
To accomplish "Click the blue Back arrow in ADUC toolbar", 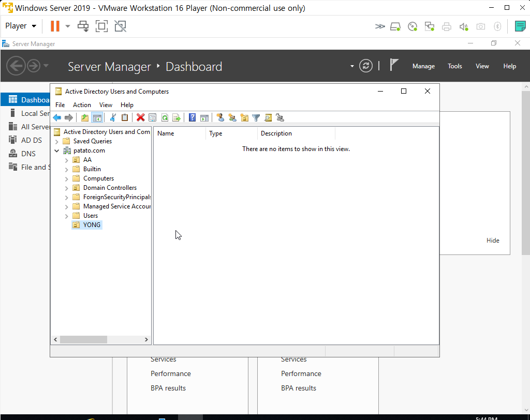I will pos(57,117).
